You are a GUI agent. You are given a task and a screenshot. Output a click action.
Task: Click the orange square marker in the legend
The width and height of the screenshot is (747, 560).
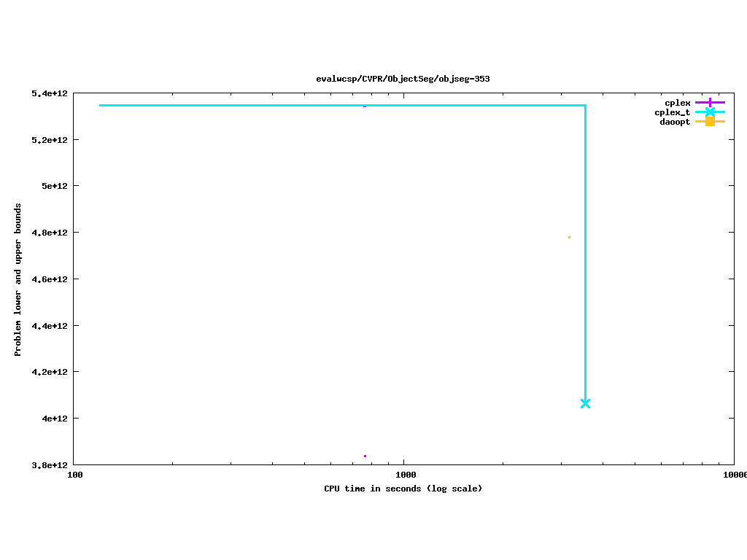tap(710, 122)
